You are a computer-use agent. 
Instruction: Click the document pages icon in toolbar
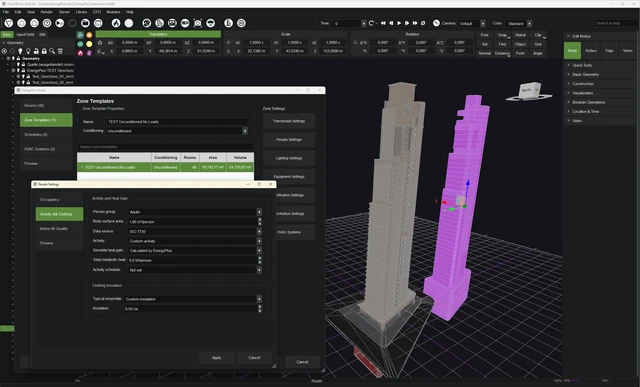(x=160, y=23)
